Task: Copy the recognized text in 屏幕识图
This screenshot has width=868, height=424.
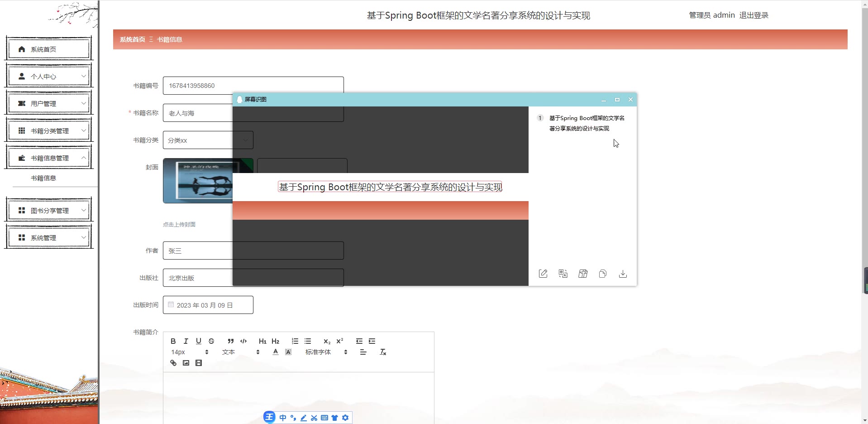Action: [x=603, y=274]
